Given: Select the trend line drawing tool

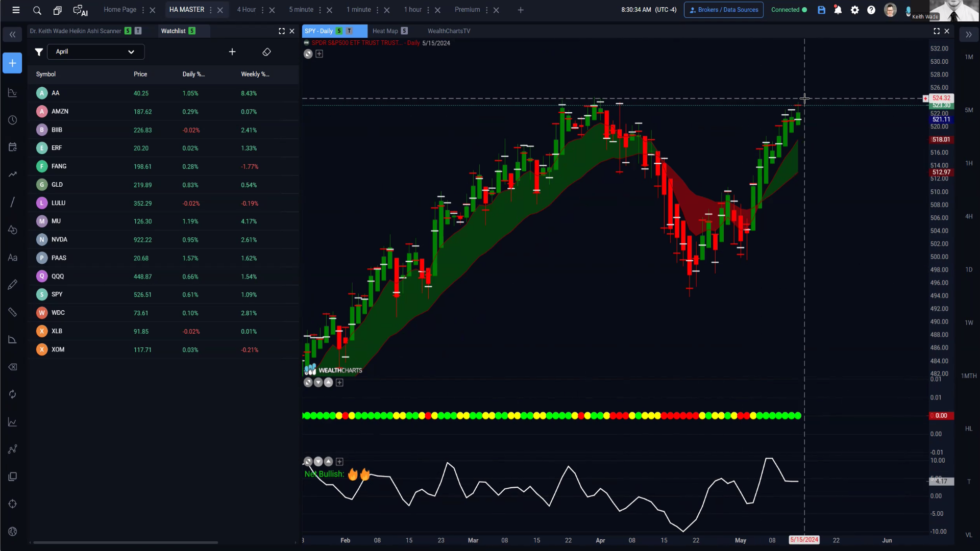Looking at the screenshot, I should 12,202.
